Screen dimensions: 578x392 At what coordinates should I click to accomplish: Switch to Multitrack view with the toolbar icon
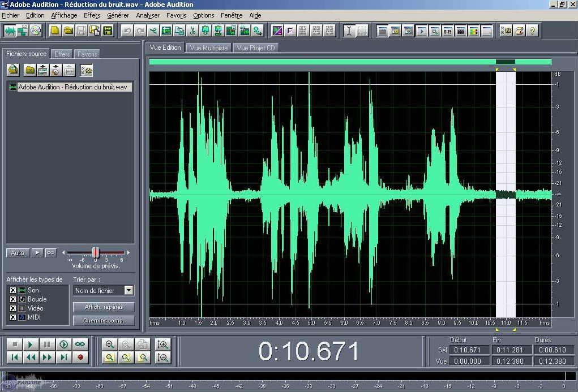point(23,31)
